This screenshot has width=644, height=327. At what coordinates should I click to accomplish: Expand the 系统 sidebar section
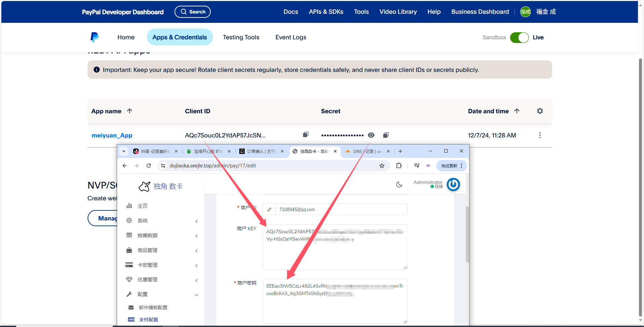click(x=143, y=220)
